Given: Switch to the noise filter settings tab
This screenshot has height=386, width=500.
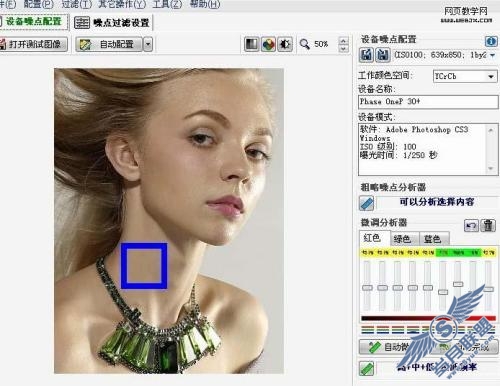Looking at the screenshot, I should 112,23.
